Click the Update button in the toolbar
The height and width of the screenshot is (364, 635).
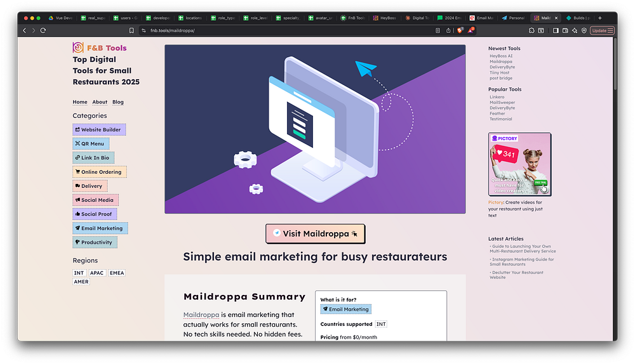pos(602,30)
